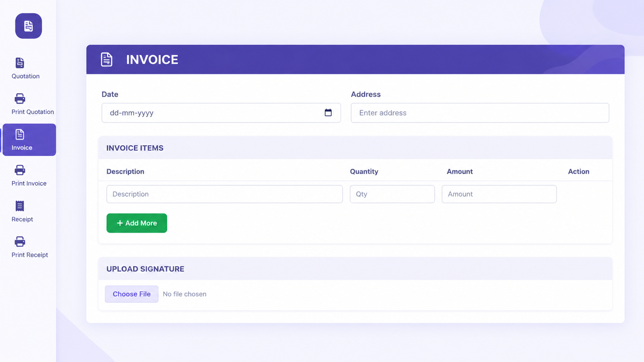Click the INVOICE ITEMS section heading
This screenshot has width=644, height=362.
[x=135, y=148]
